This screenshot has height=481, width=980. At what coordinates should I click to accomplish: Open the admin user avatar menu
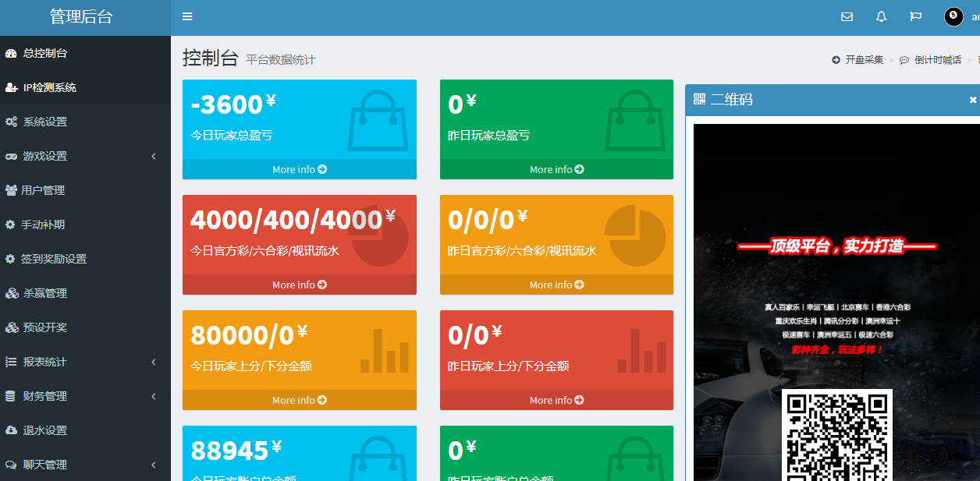955,16
